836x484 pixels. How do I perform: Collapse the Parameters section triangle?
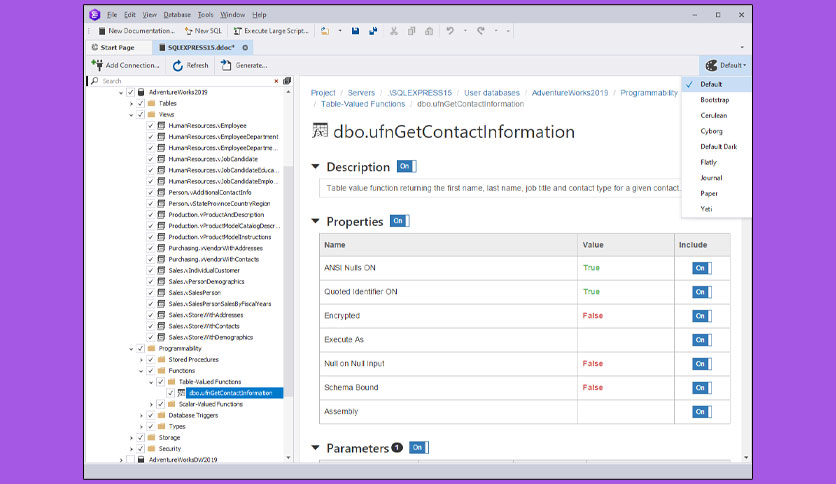316,448
